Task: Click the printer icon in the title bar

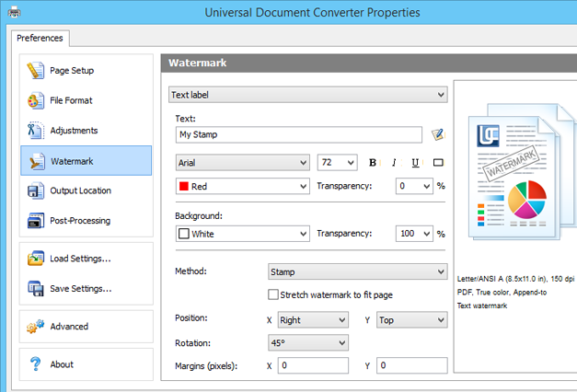Action: coord(14,12)
